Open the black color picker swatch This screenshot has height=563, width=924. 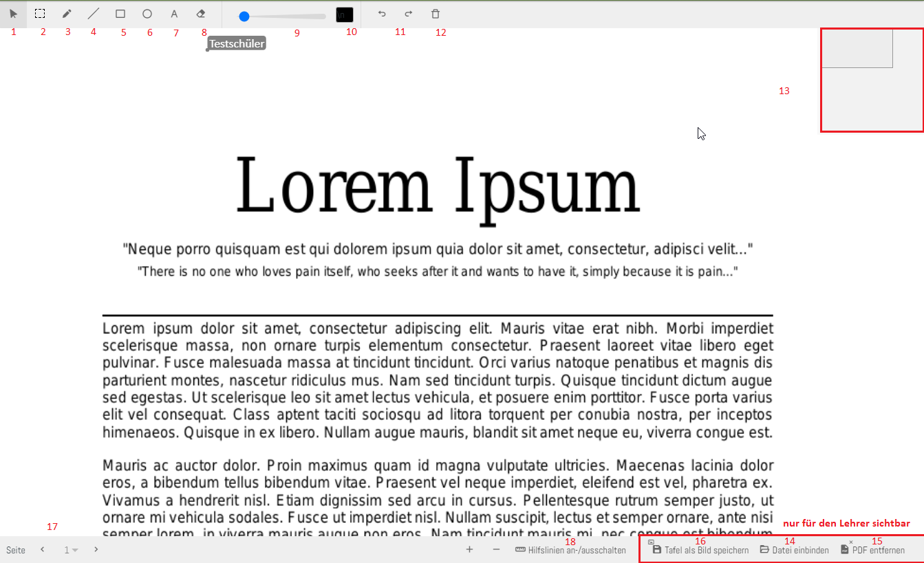345,14
